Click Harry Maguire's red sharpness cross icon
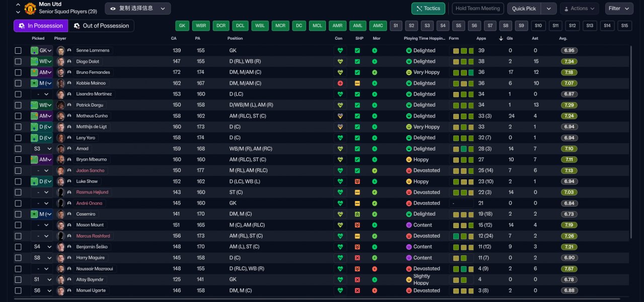Image resolution: width=644 pixels, height=302 pixels. (x=357, y=258)
